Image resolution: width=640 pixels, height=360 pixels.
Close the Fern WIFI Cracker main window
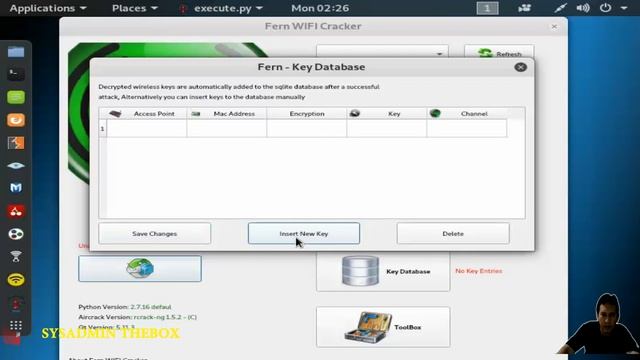[x=554, y=27]
